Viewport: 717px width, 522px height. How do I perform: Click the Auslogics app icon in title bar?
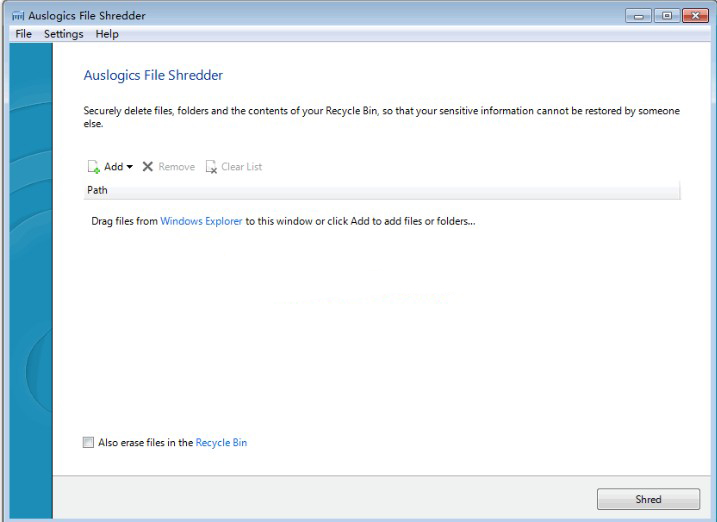20,16
